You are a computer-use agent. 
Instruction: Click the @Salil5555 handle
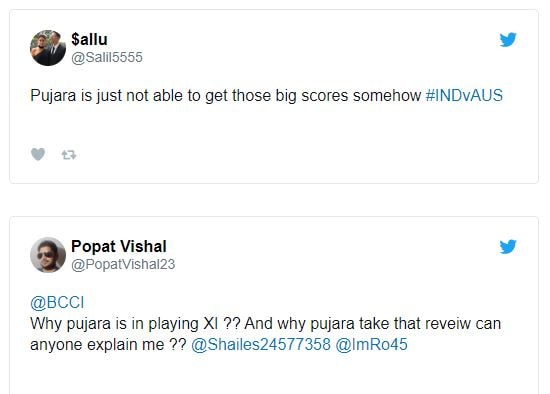click(107, 57)
